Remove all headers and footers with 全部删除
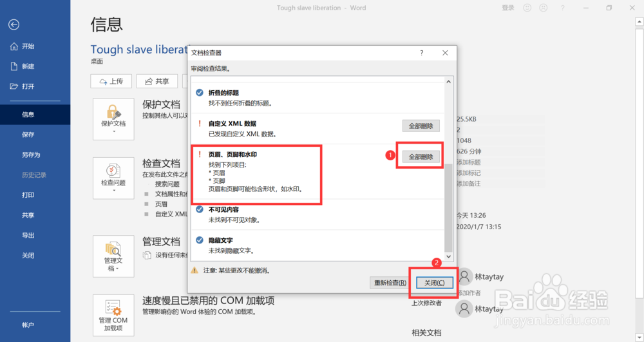 coord(421,157)
